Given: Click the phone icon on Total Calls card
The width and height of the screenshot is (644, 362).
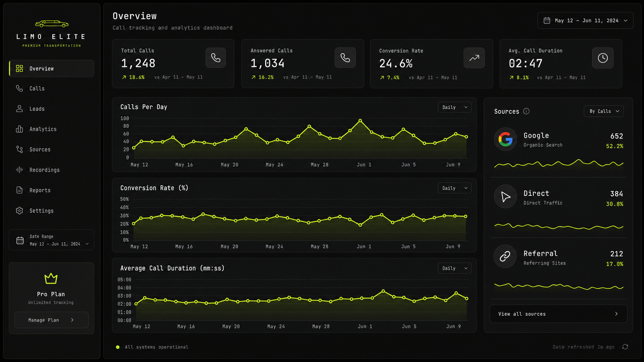Looking at the screenshot, I should (216, 58).
